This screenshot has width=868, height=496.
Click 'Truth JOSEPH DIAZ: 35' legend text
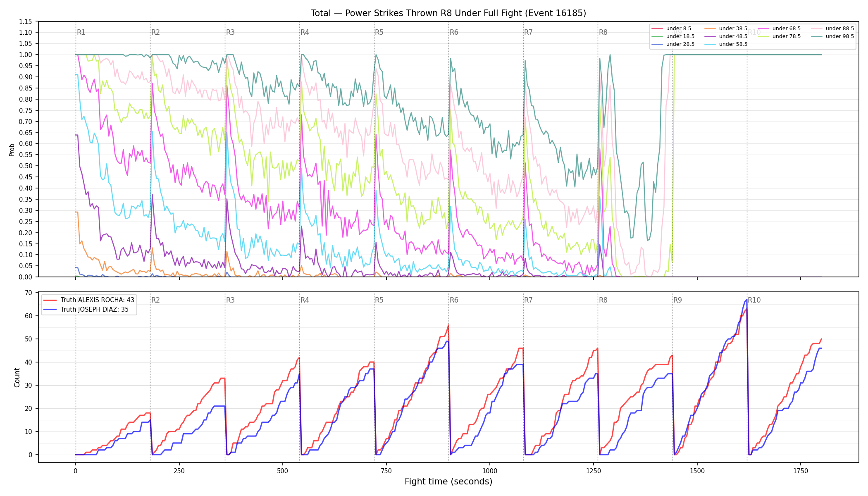tap(95, 310)
